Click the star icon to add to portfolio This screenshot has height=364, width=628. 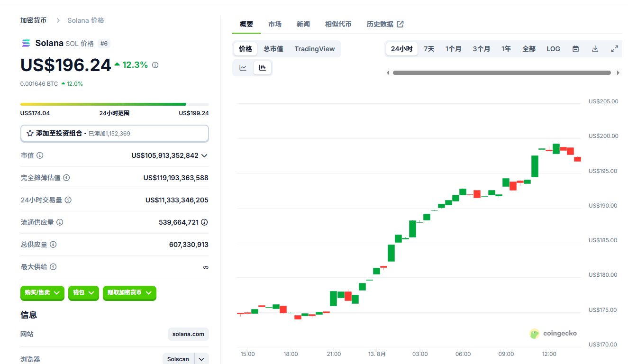[x=30, y=133]
